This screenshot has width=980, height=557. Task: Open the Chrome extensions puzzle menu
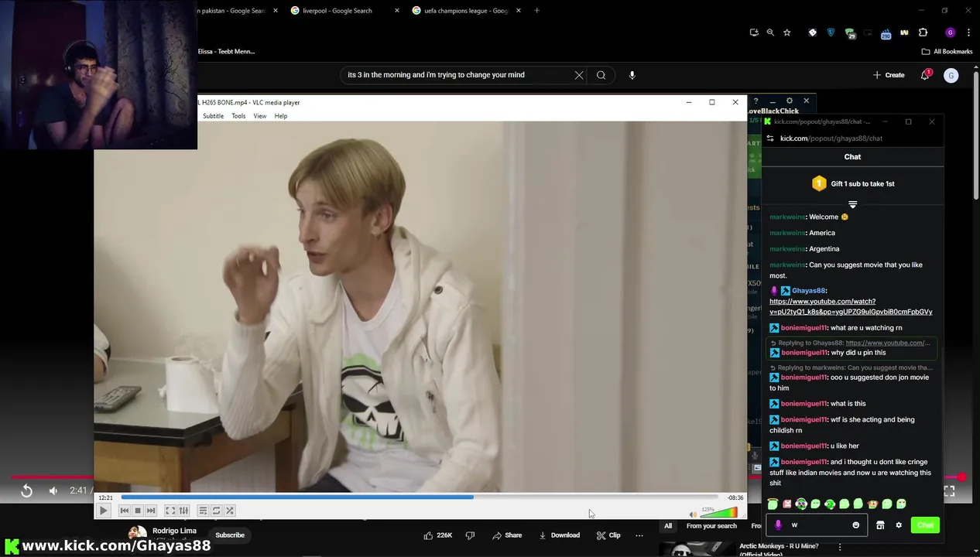click(x=923, y=32)
